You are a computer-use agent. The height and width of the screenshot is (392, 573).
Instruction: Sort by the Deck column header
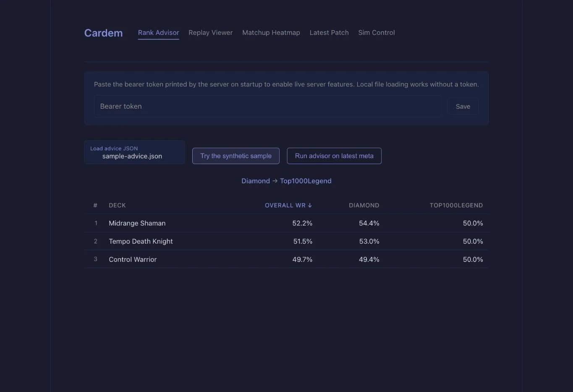point(117,205)
